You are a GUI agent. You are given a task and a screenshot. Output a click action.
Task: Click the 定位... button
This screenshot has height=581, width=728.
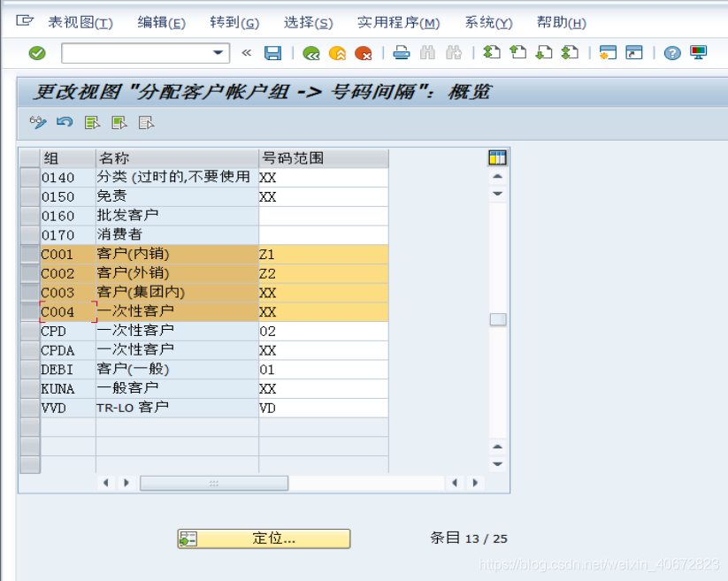(264, 539)
